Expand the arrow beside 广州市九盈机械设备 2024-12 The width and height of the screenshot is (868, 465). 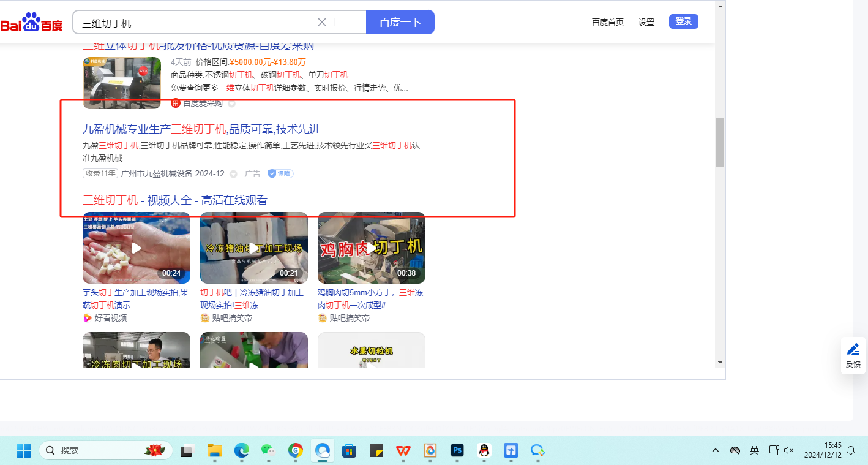tap(233, 174)
